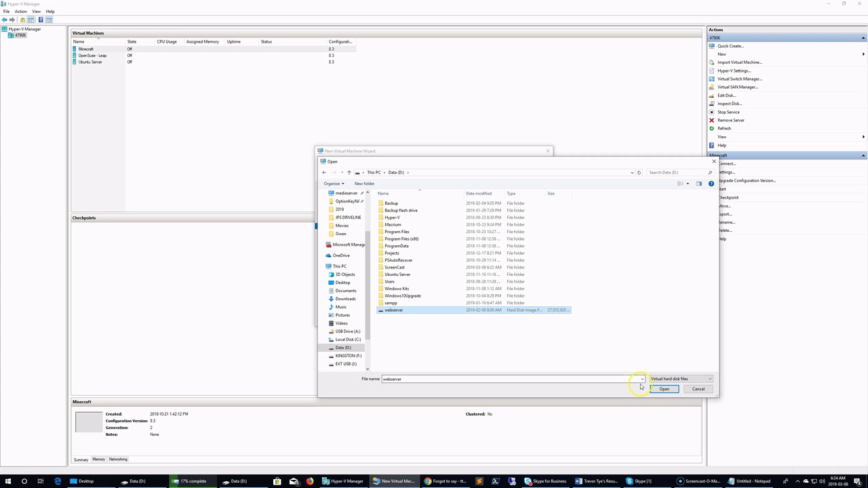
Task: Click the green Refresh icon in Actions
Action: coord(711,128)
